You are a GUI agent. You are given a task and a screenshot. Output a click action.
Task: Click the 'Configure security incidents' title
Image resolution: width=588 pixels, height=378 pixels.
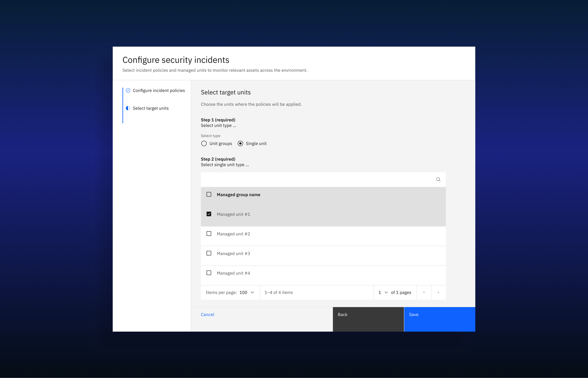(176, 60)
